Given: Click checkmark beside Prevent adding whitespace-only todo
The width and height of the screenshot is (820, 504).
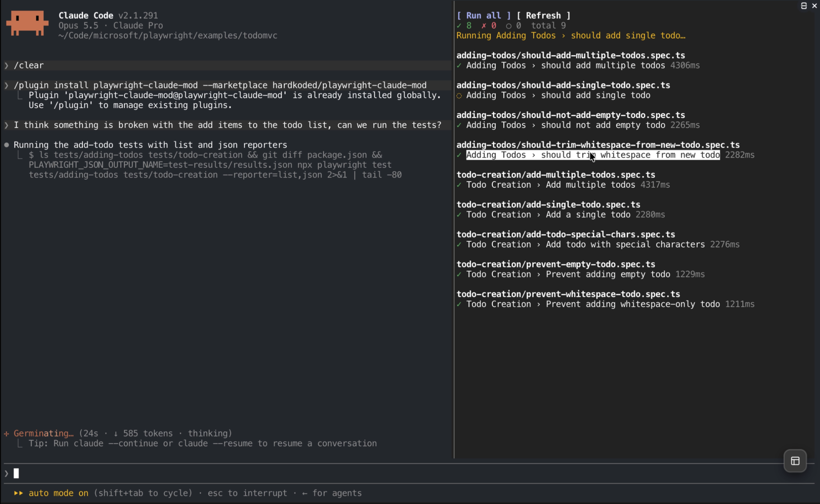Looking at the screenshot, I should (459, 304).
